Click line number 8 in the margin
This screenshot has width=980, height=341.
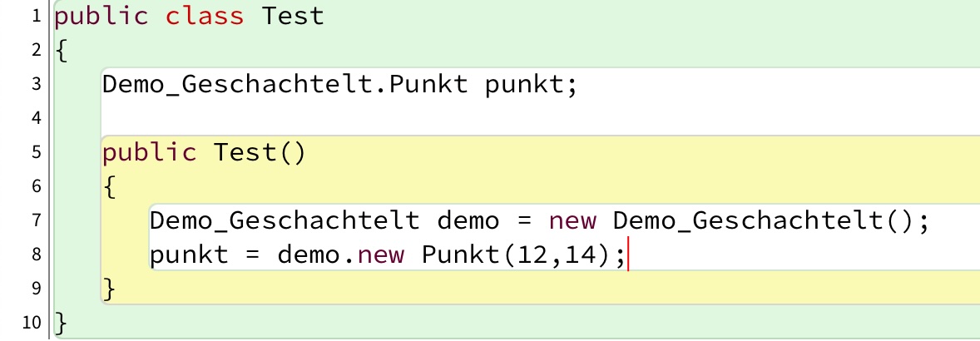coord(37,255)
